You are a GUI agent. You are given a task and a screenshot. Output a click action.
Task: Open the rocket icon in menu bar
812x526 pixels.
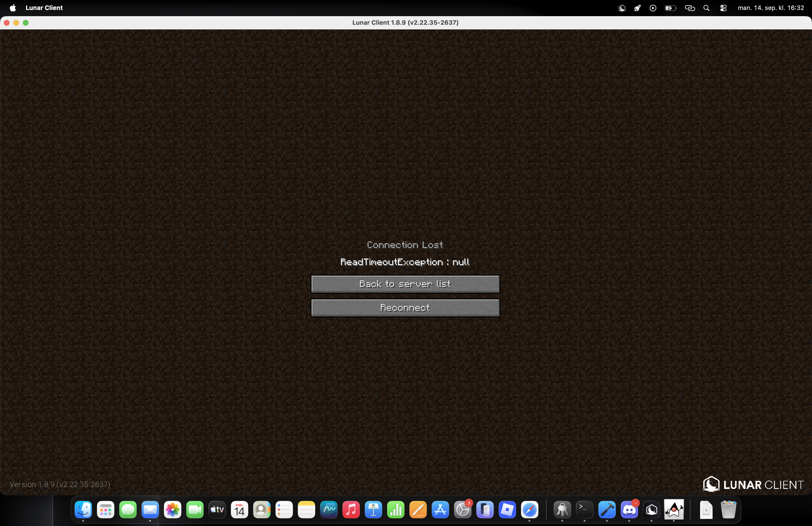coord(637,8)
